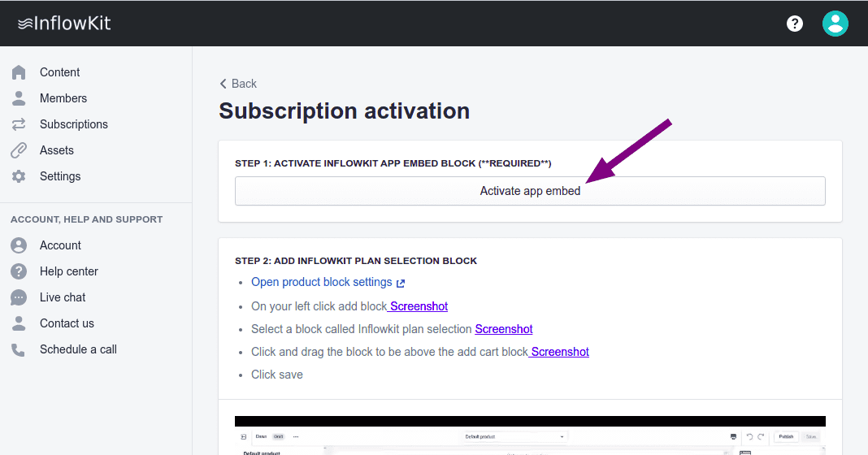Viewport: 868px width, 455px height.
Task: Open the user profile avatar menu
Action: click(x=835, y=24)
